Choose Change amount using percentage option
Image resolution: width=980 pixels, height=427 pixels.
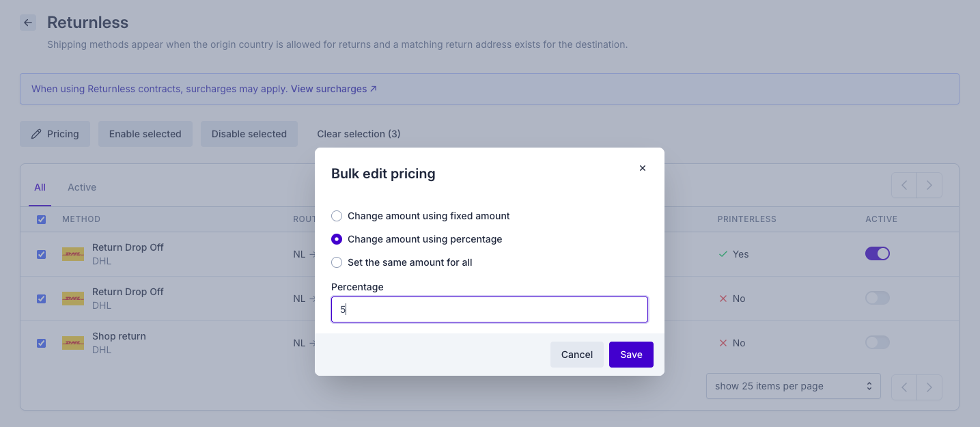(337, 239)
